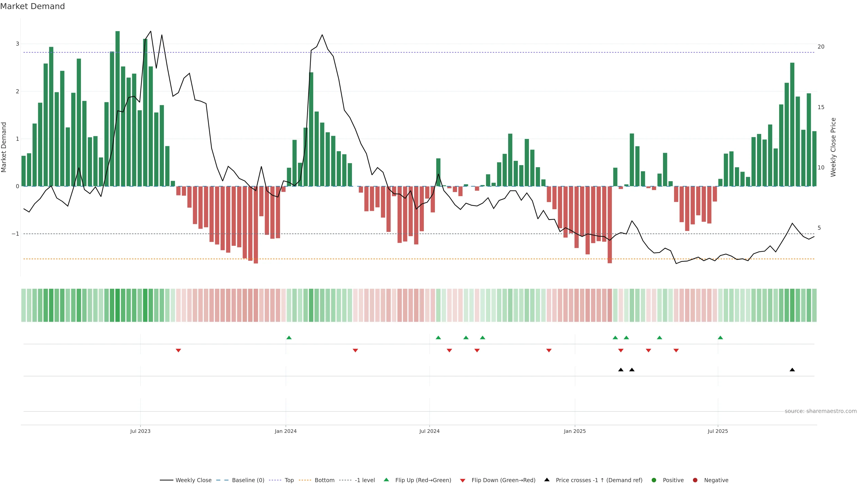Click the Negative red circle legend icon

(x=695, y=480)
